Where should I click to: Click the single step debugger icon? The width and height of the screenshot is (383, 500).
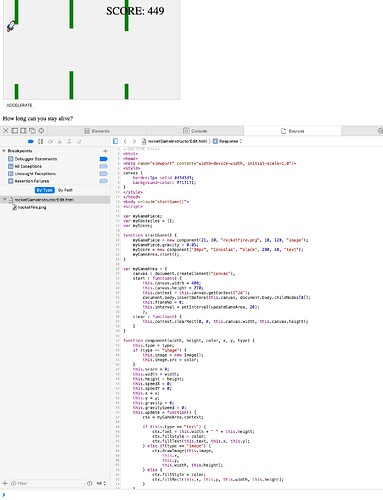79,141
